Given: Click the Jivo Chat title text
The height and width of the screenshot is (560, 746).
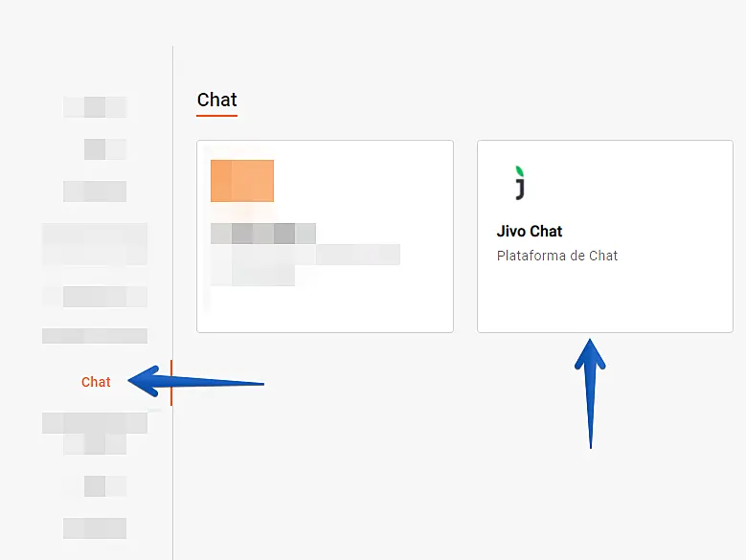Looking at the screenshot, I should click(x=530, y=232).
